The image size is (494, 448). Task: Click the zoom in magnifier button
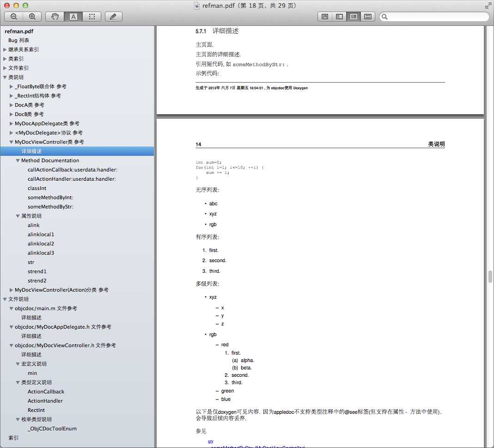[x=32, y=17]
